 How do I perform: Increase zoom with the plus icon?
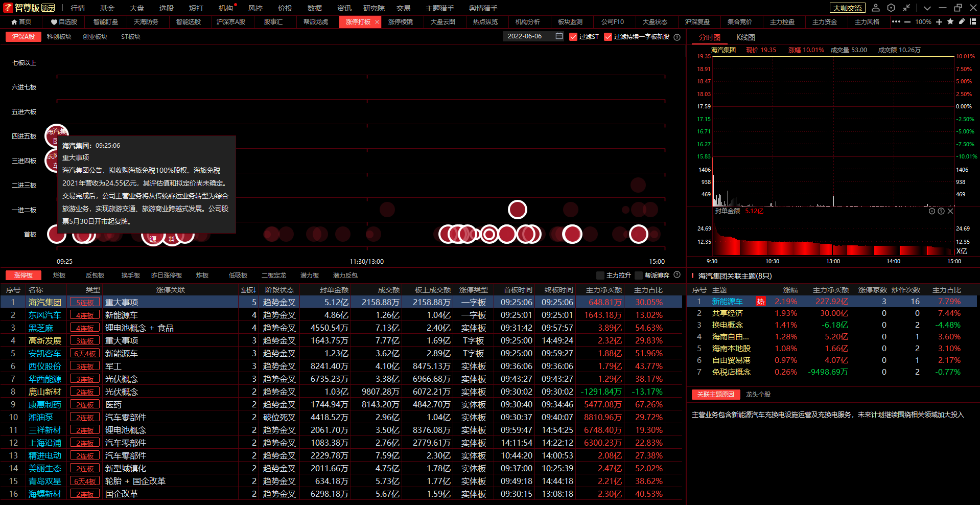(939, 22)
